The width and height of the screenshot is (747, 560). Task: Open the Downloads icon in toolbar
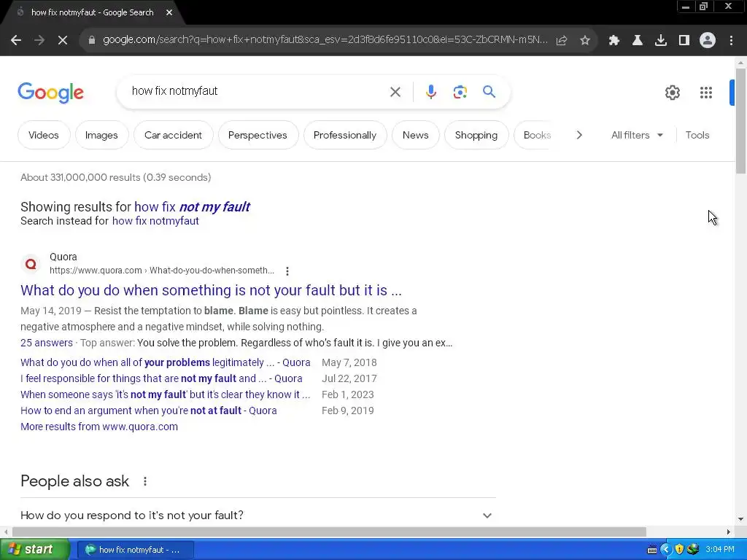point(661,41)
